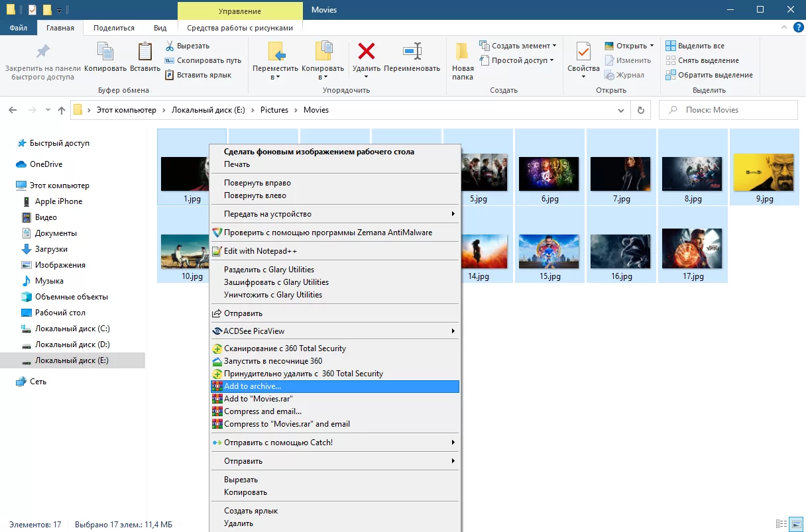Image resolution: width=806 pixels, height=532 pixels.
Task: Click Выделить все
Action: tap(695, 46)
